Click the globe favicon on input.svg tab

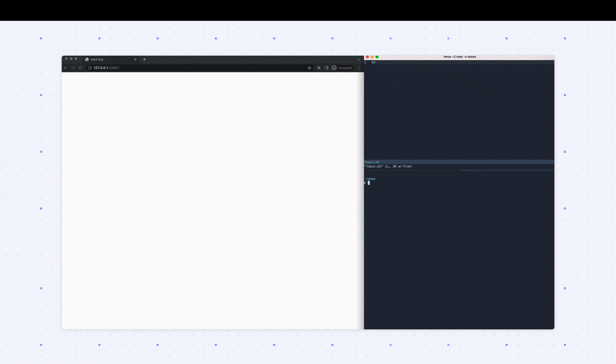[x=87, y=59]
